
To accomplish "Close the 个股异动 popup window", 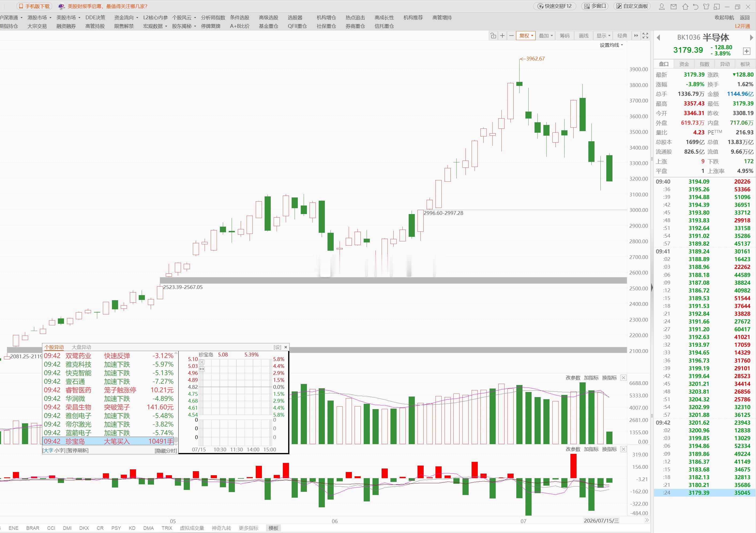I will (285, 347).
